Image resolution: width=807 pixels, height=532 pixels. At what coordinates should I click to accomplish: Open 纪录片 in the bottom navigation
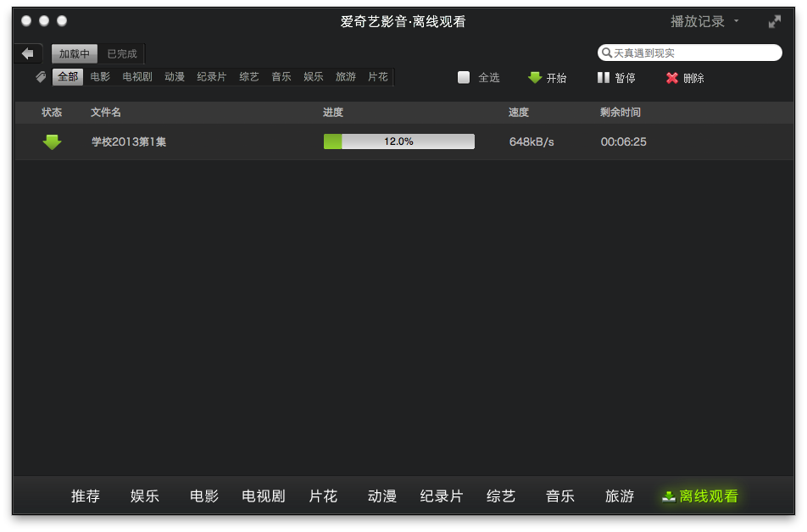(x=442, y=496)
